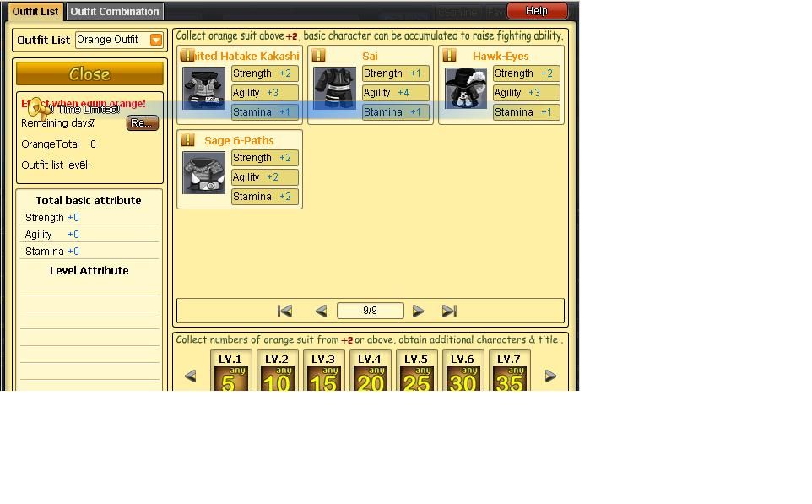Image resolution: width=812 pixels, height=504 pixels.
Task: Select the LV.4 reward badge
Action: 371,371
